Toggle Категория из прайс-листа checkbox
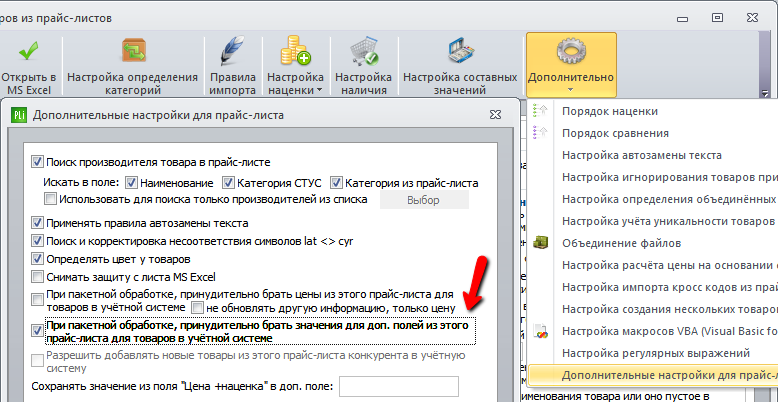Viewport: 778px width, 402px height. [x=336, y=183]
